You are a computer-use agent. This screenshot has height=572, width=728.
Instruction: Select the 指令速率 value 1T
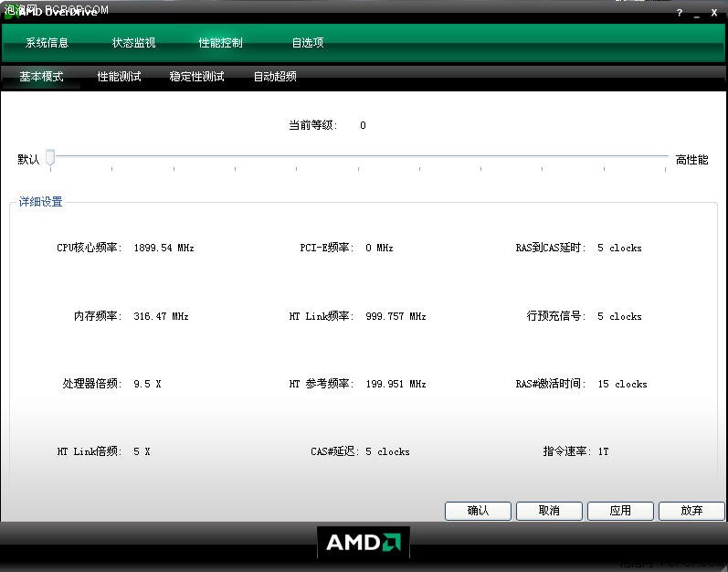[x=603, y=451]
